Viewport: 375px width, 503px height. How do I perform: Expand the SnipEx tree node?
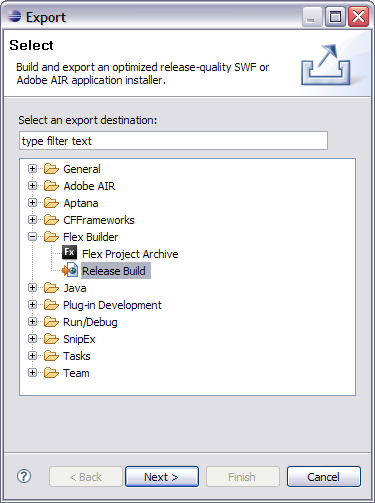click(32, 338)
